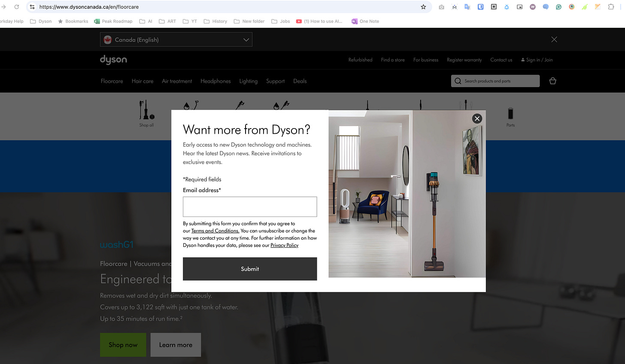This screenshot has width=625, height=364.
Task: Open the ART bookmarks folder
Action: pyautogui.click(x=167, y=21)
